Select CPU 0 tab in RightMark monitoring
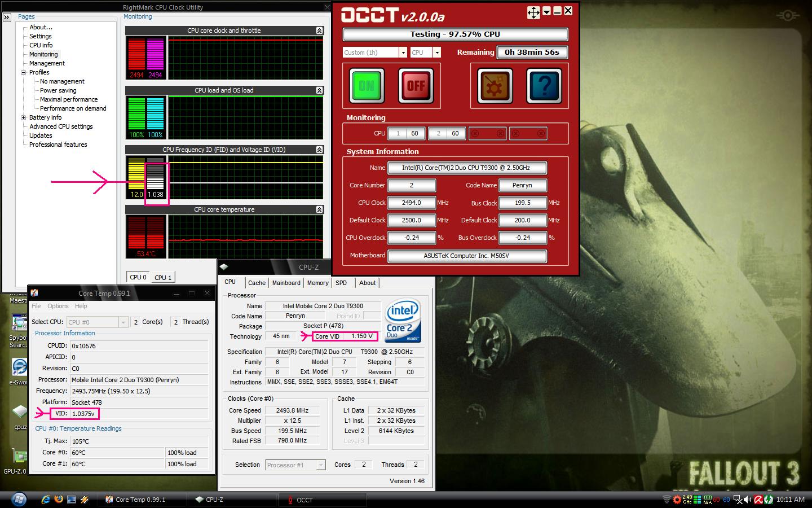The image size is (812, 508). click(x=138, y=277)
